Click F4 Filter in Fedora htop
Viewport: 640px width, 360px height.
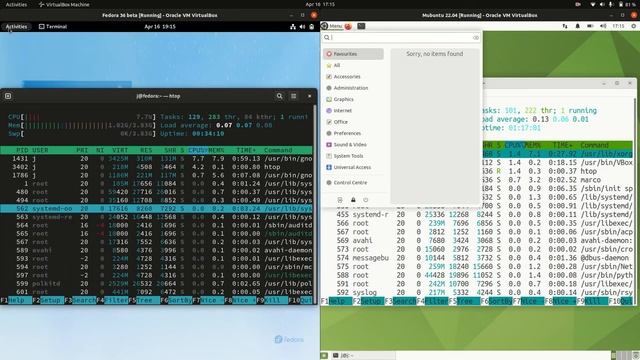pos(112,300)
